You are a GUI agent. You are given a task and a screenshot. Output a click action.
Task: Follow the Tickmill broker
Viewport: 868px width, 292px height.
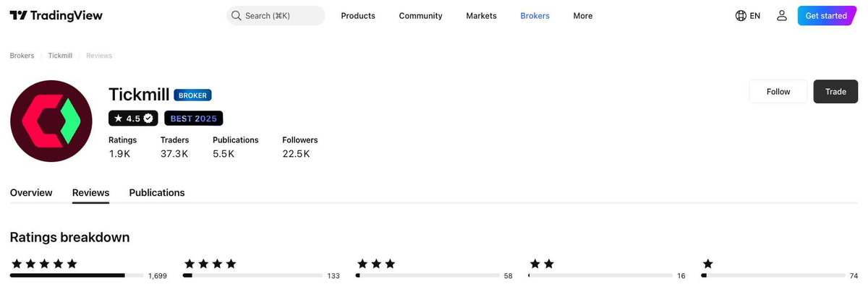click(778, 92)
